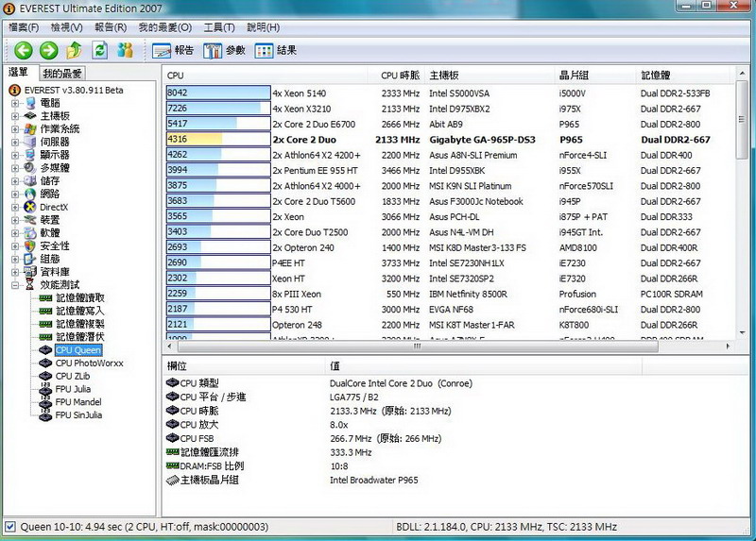
Task: Expand the 作業系統 tree node
Action: (15, 129)
